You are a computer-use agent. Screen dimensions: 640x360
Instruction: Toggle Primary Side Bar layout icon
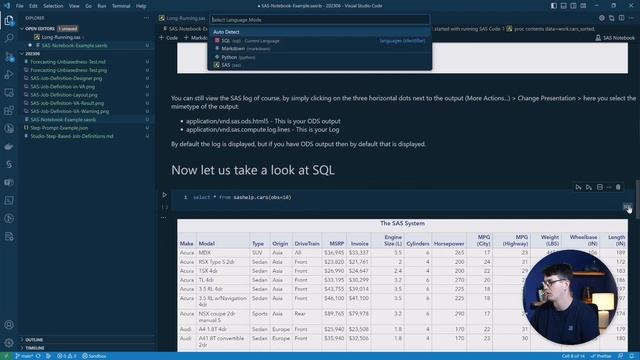[x=553, y=6]
